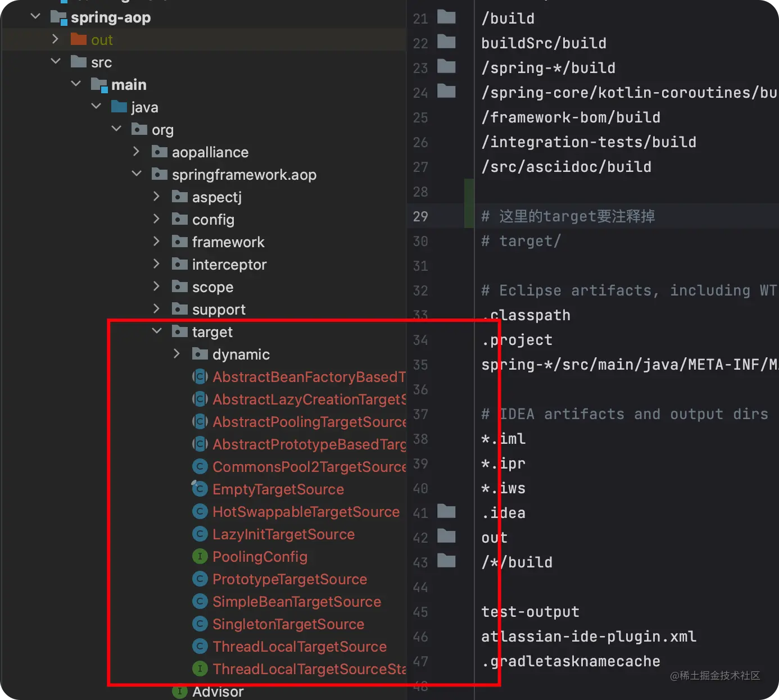Expand the scope package chevron
Screen dimensions: 779x700
[156, 287]
